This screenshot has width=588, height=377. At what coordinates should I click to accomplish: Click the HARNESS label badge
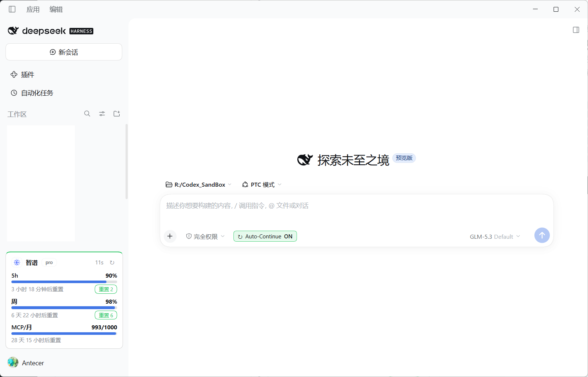pyautogui.click(x=81, y=31)
